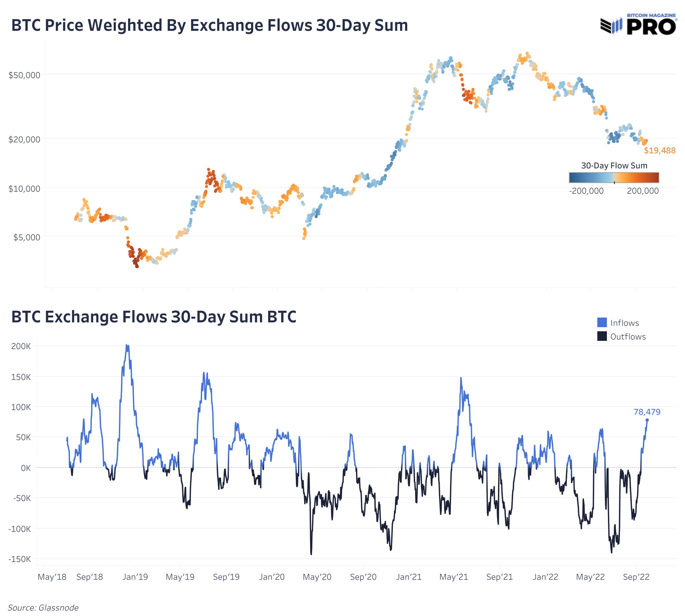The height and width of the screenshot is (616, 685).
Task: Click the BTC Exchange Flows 30-Day Sum title
Action: pyautogui.click(x=154, y=317)
